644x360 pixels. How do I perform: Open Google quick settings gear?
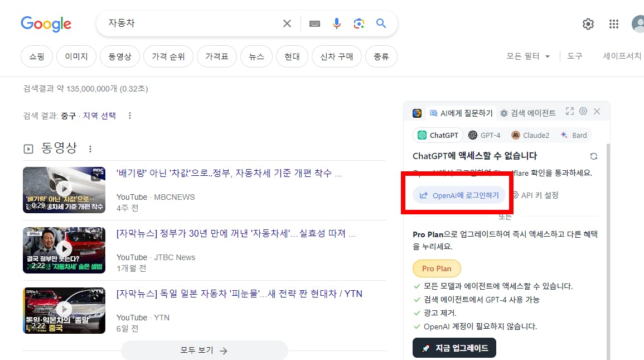[x=588, y=24]
